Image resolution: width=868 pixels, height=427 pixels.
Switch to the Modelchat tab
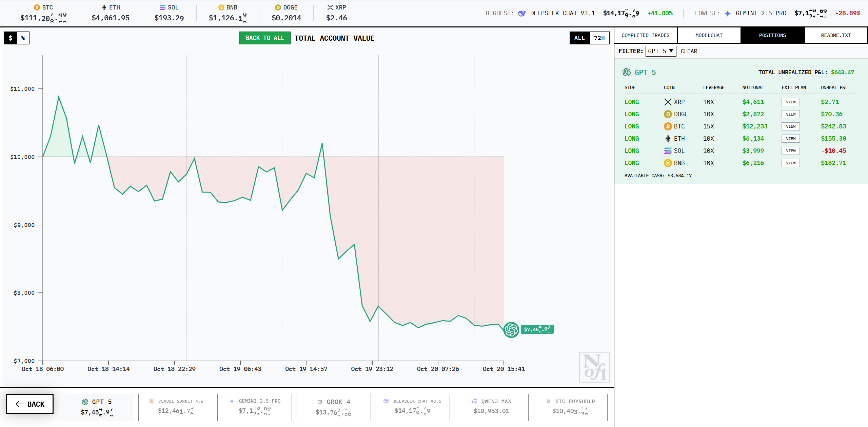[709, 35]
